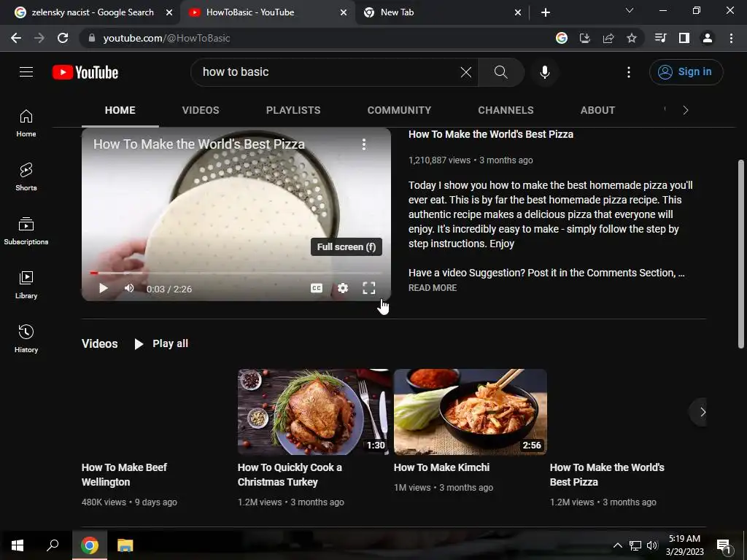
Task: Open the channel PLAYLISTS tab
Action: pos(293,110)
